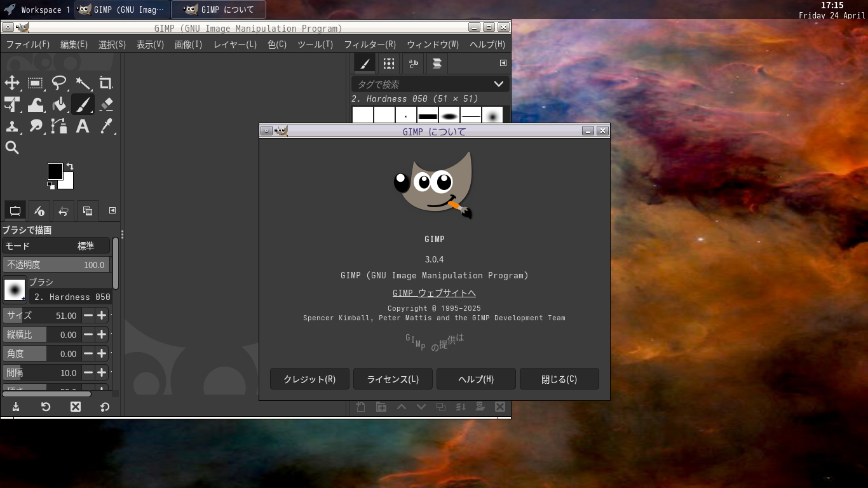Select the Free Select lasso tool
Image resolution: width=868 pixels, height=488 pixels.
point(59,83)
